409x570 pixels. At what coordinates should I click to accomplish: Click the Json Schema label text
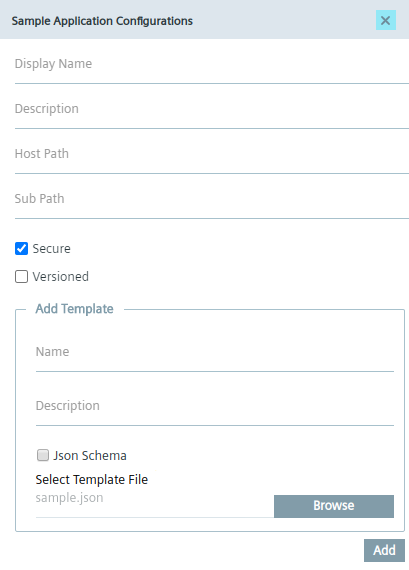point(90,455)
